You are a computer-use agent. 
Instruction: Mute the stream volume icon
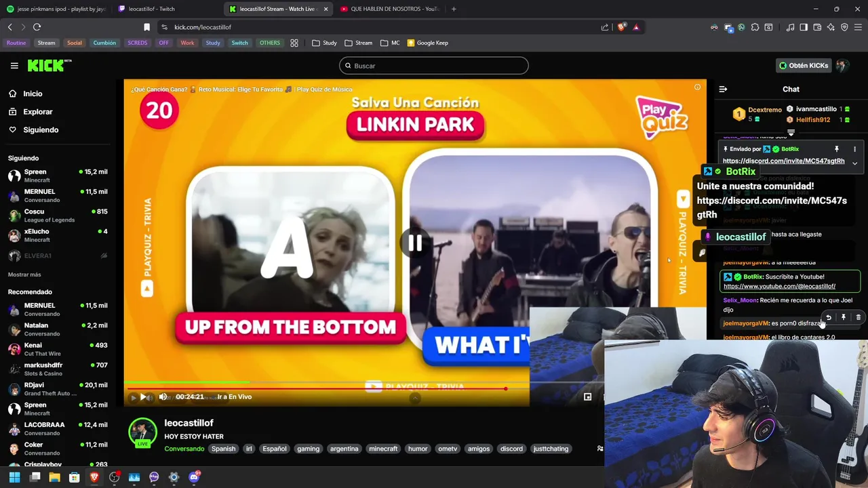click(x=163, y=397)
